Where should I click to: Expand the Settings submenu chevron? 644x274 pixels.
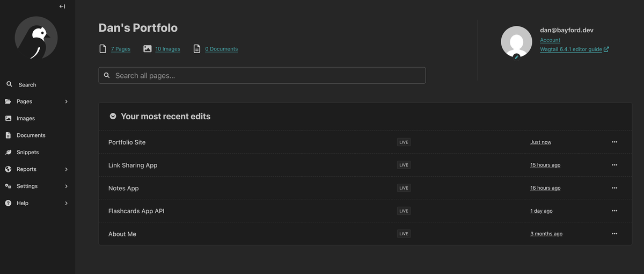[67, 186]
